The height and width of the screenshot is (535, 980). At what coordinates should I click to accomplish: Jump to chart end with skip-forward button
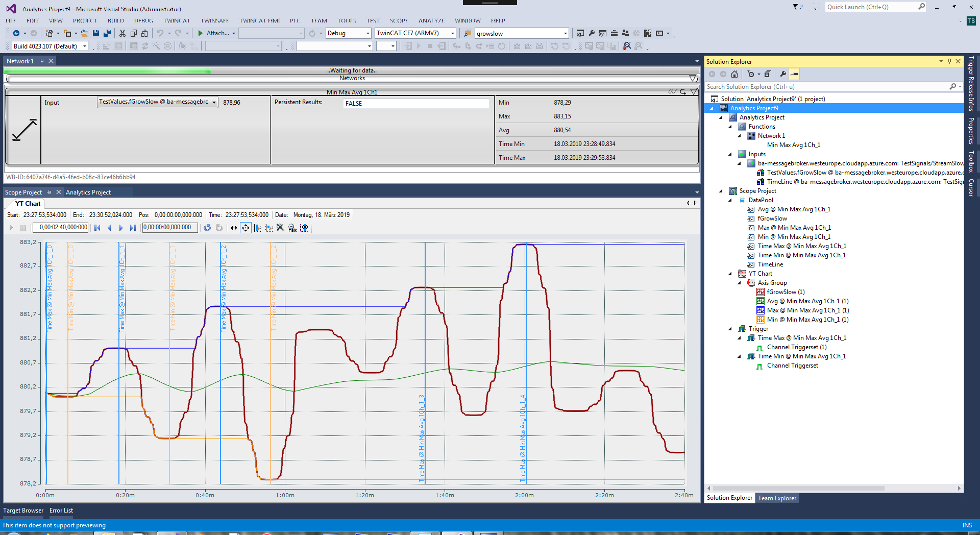pyautogui.click(x=133, y=228)
